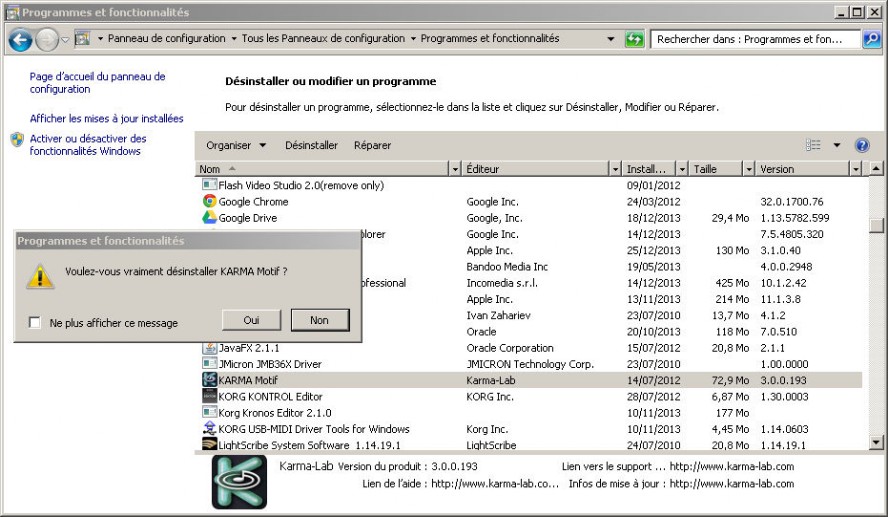Click the search box for programs

pyautogui.click(x=756, y=39)
